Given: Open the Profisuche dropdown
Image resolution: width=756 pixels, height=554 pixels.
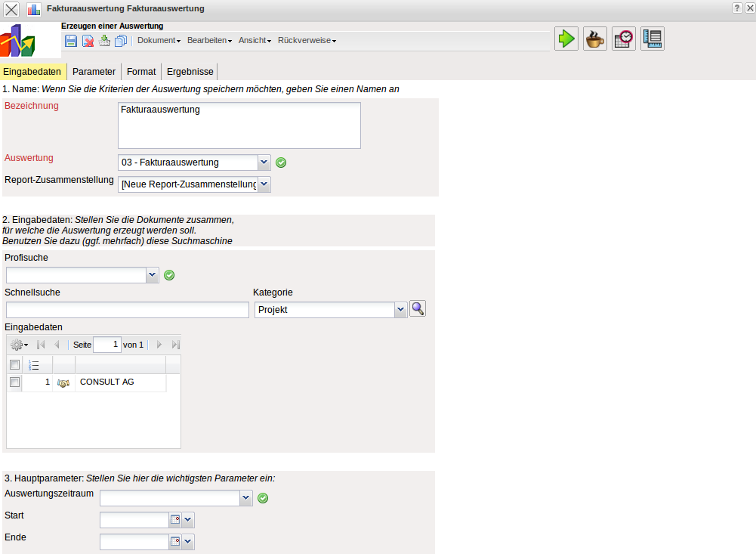Looking at the screenshot, I should 153,275.
